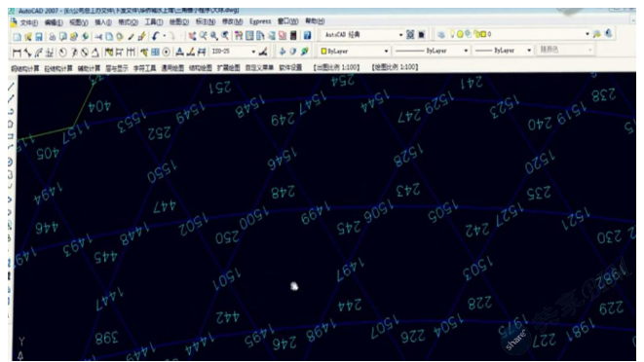644x362 pixels.
Task: Open the QuickCalc calculator icon
Action: pyautogui.click(x=293, y=36)
